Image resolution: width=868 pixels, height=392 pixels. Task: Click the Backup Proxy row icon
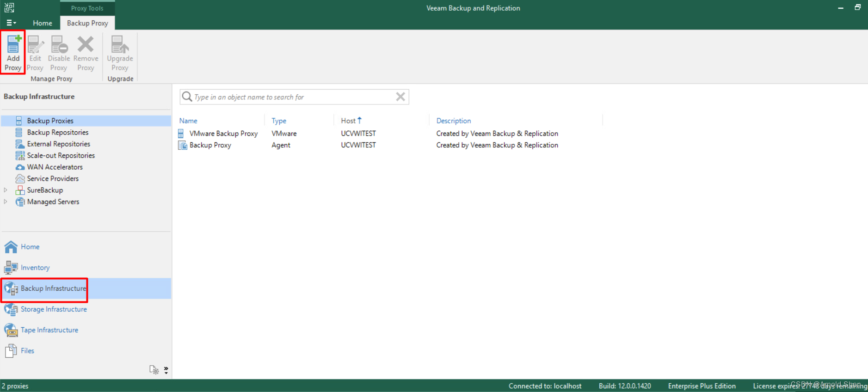183,145
